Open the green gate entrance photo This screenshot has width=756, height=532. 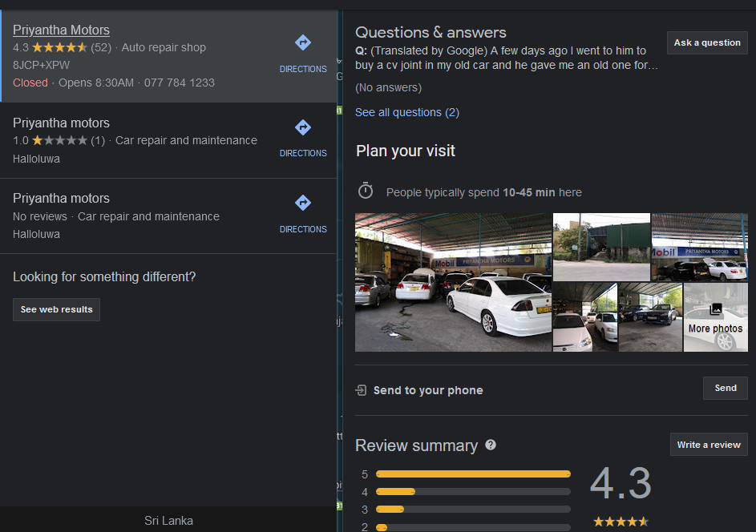(601, 248)
